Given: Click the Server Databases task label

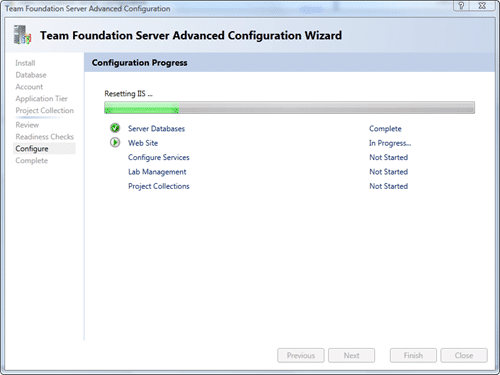Looking at the screenshot, I should coord(156,129).
